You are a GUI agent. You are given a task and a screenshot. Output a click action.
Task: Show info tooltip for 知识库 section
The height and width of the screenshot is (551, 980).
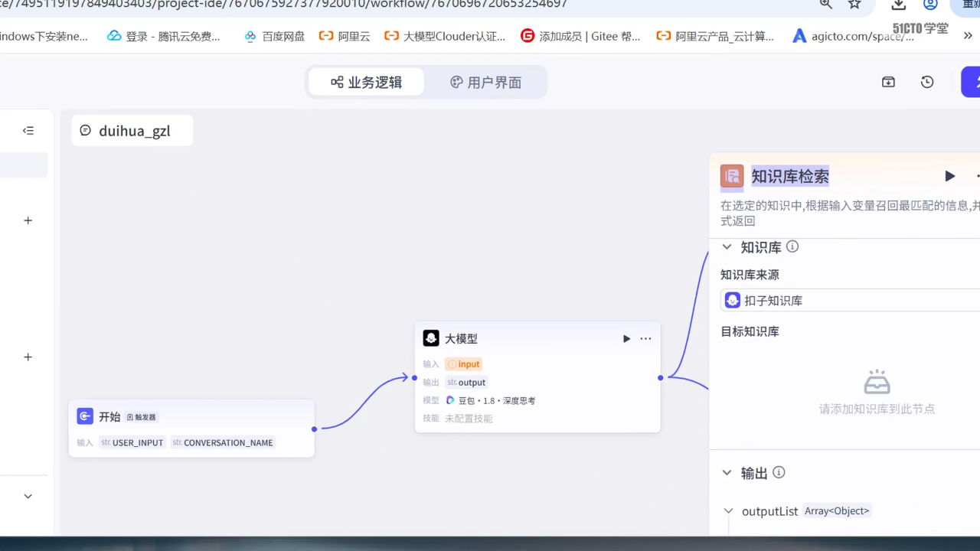click(792, 246)
